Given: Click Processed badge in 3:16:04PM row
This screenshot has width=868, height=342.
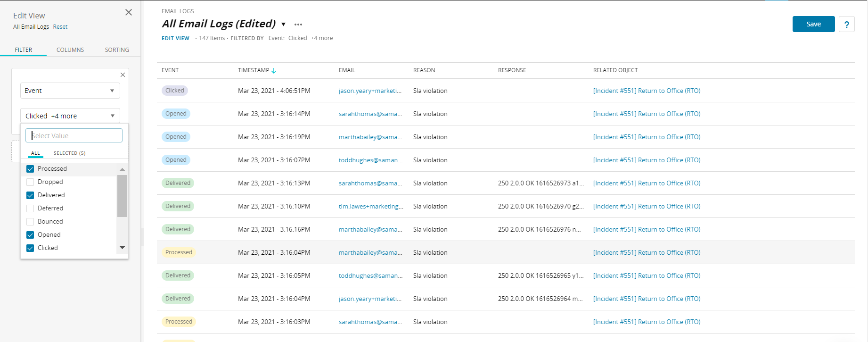Looking at the screenshot, I should tap(179, 252).
